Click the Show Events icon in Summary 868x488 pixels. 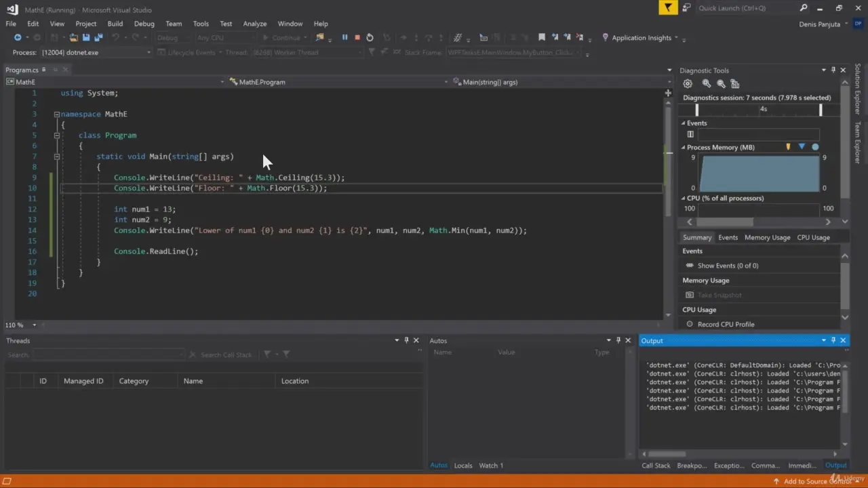point(690,266)
